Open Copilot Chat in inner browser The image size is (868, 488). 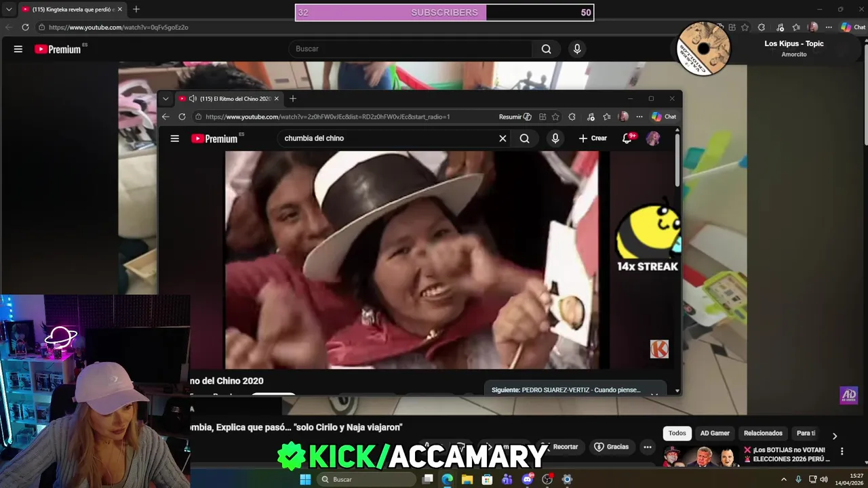click(664, 117)
